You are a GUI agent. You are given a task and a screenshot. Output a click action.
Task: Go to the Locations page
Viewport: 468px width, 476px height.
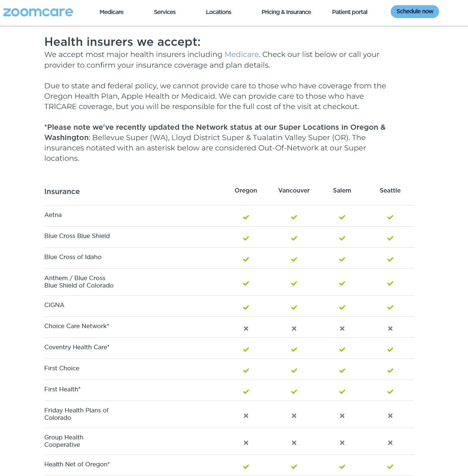[218, 12]
